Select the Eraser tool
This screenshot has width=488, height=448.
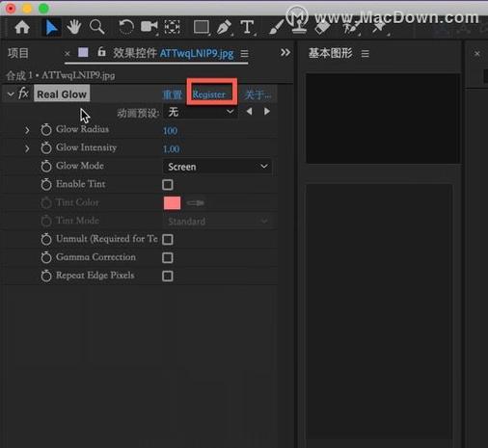[x=322, y=28]
